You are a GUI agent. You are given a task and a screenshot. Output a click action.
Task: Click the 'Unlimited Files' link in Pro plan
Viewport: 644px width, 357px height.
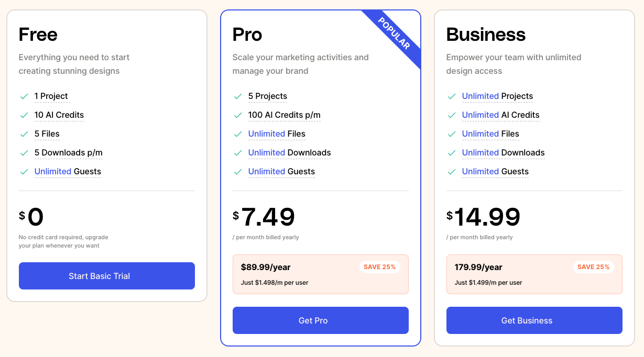pyautogui.click(x=267, y=134)
